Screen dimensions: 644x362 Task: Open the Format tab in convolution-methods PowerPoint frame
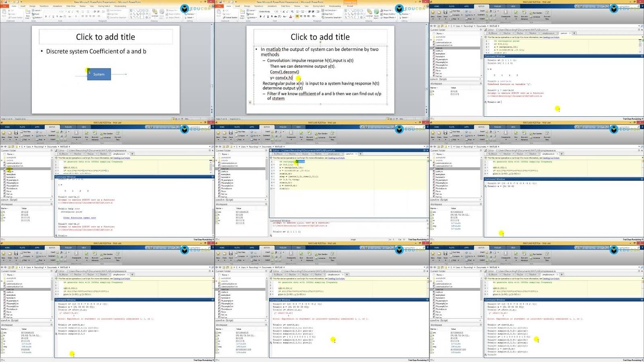click(x=350, y=6)
